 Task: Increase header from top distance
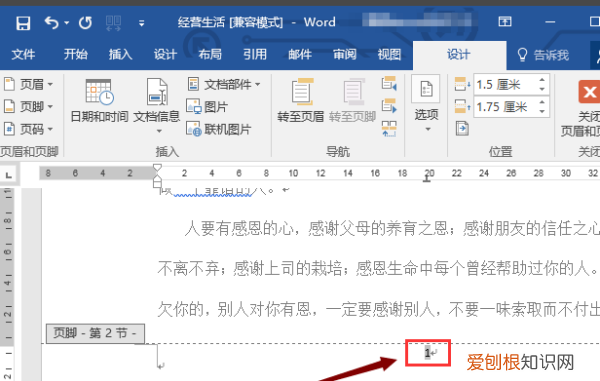point(542,80)
